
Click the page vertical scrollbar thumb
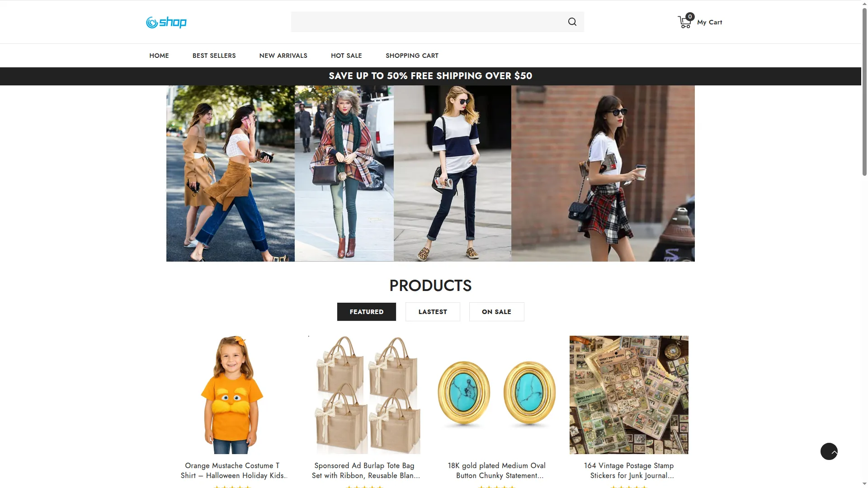click(864, 90)
